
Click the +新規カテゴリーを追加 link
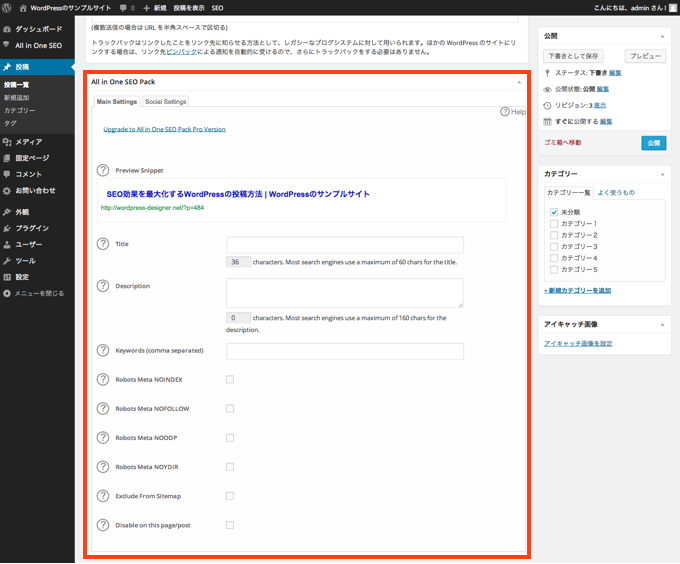[577, 290]
